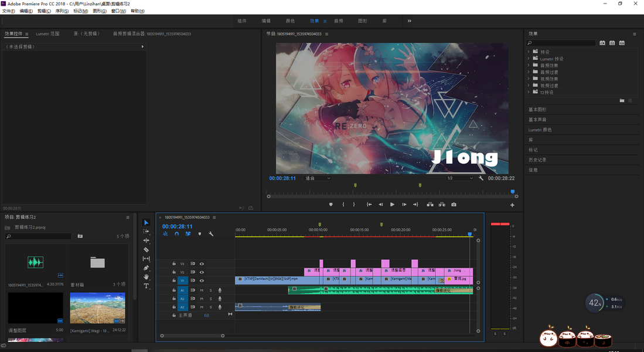Switch to the 颜色 workspace tab
The height and width of the screenshot is (352, 644).
point(291,21)
